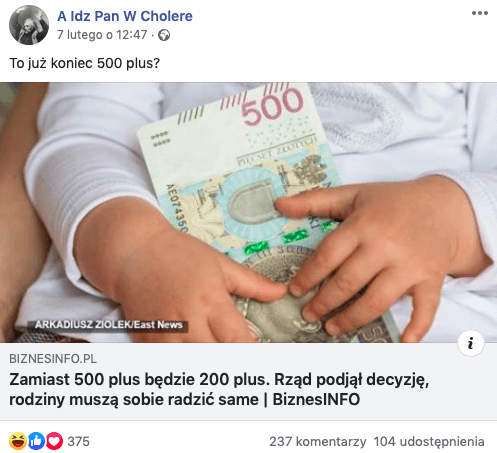Click the Haha laughing reaction emoji
The height and width of the screenshot is (453, 497).
coord(18,441)
